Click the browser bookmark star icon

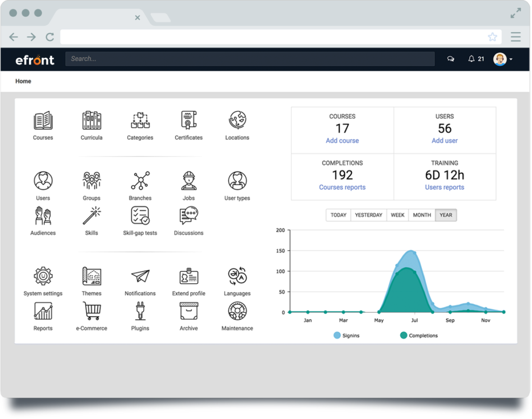point(492,37)
